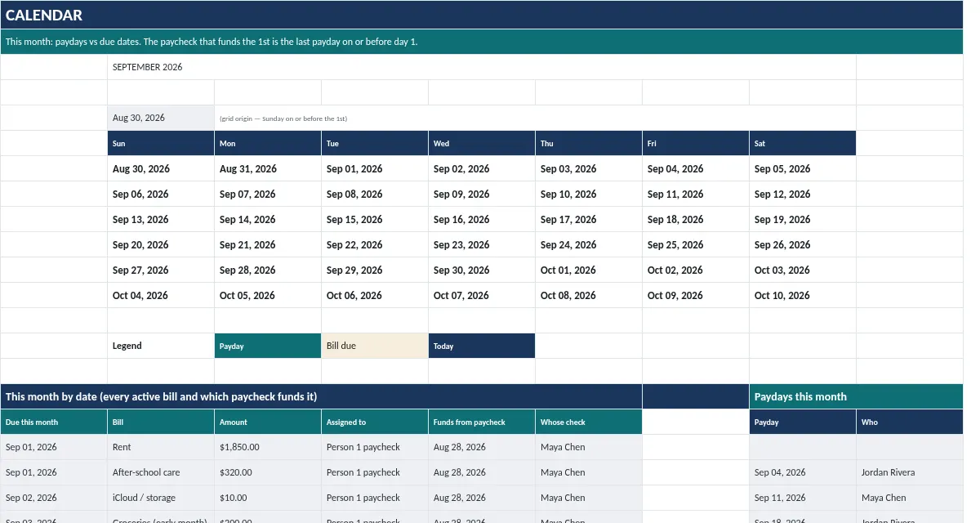Select the $320.00 amount cell
Image resolution: width=980 pixels, height=523 pixels.
tap(268, 472)
